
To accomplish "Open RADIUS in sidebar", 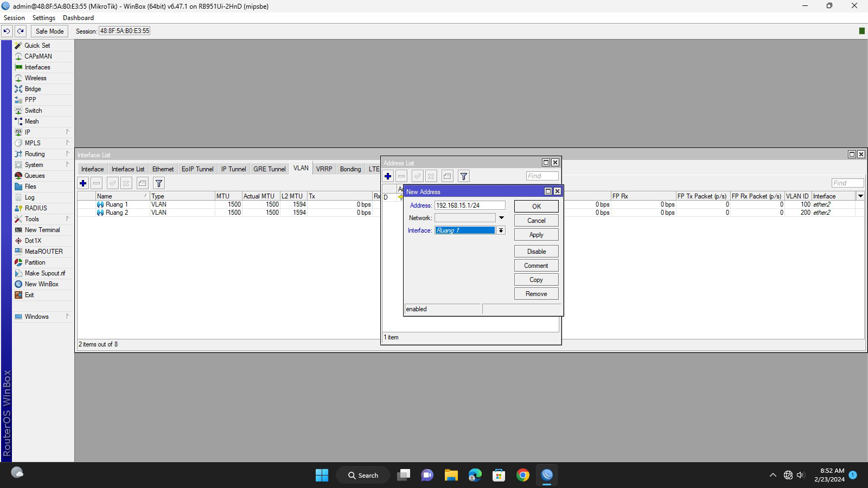I will click(x=36, y=208).
